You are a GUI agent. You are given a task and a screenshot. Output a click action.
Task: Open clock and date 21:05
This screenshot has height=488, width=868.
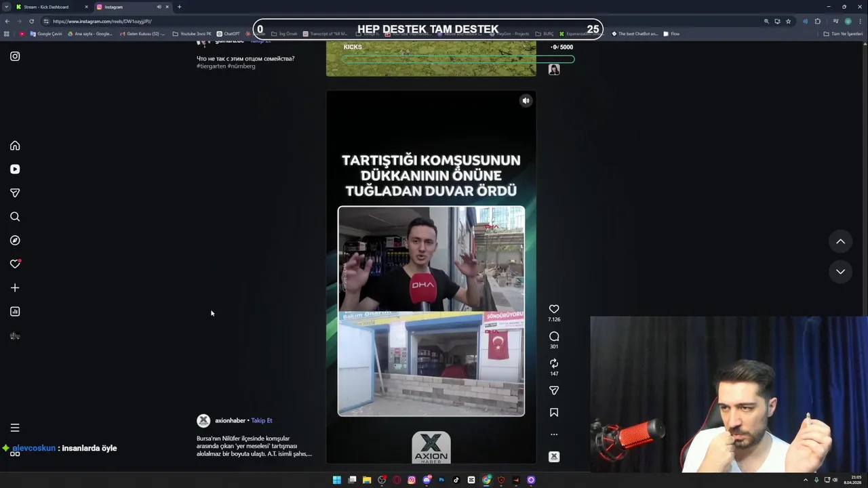click(852, 480)
